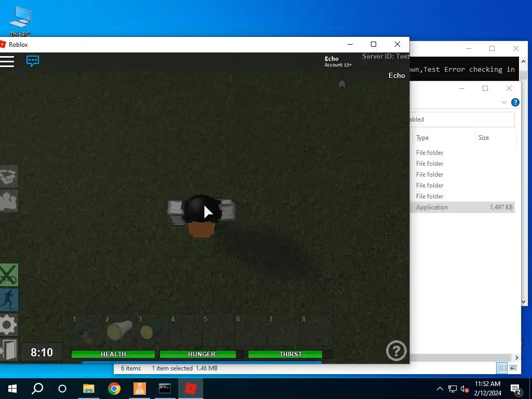Open the notification center icon
532x399 pixels.
pyautogui.click(x=516, y=389)
